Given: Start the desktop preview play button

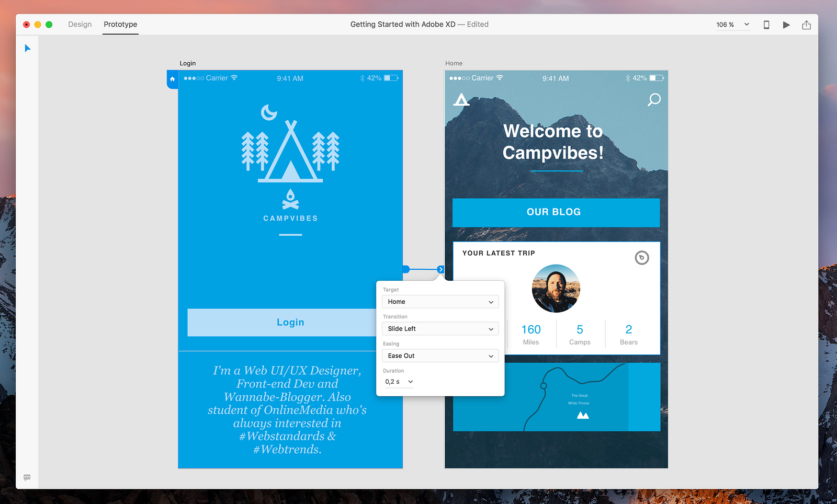Looking at the screenshot, I should (786, 25).
